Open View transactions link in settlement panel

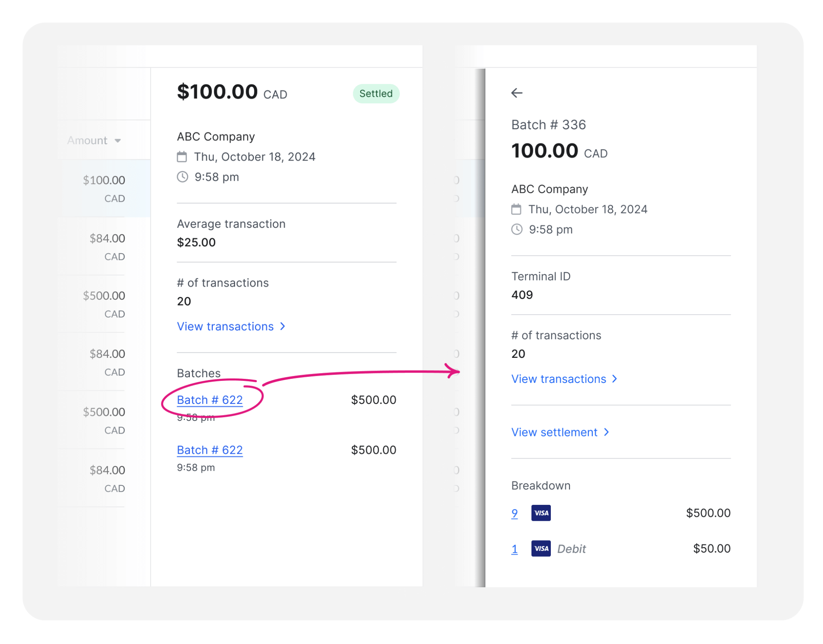tap(225, 327)
